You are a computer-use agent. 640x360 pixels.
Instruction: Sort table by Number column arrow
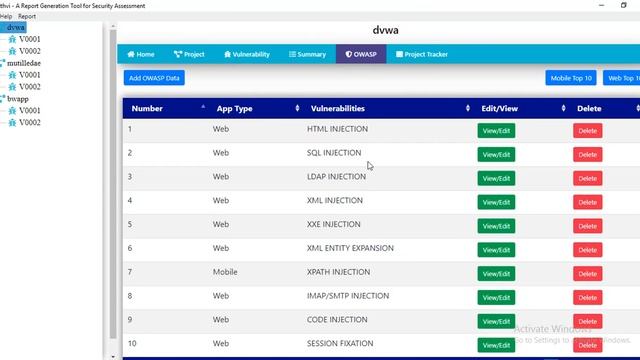point(203,107)
